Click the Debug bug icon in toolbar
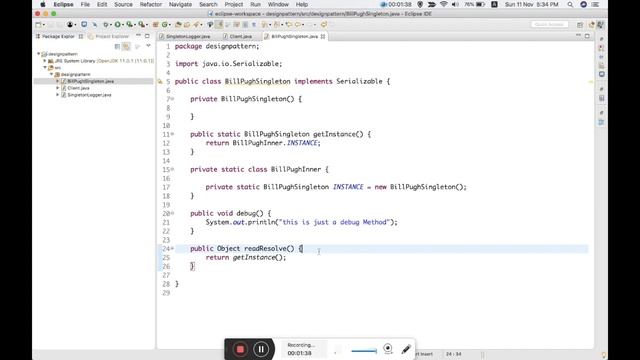This screenshot has width=640, height=360. (106, 24)
